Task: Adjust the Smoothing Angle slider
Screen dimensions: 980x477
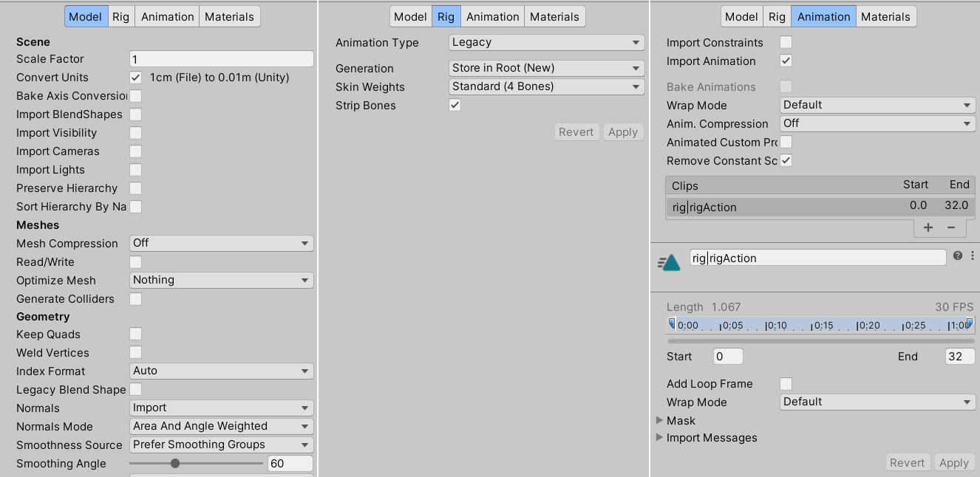Action: [x=175, y=463]
